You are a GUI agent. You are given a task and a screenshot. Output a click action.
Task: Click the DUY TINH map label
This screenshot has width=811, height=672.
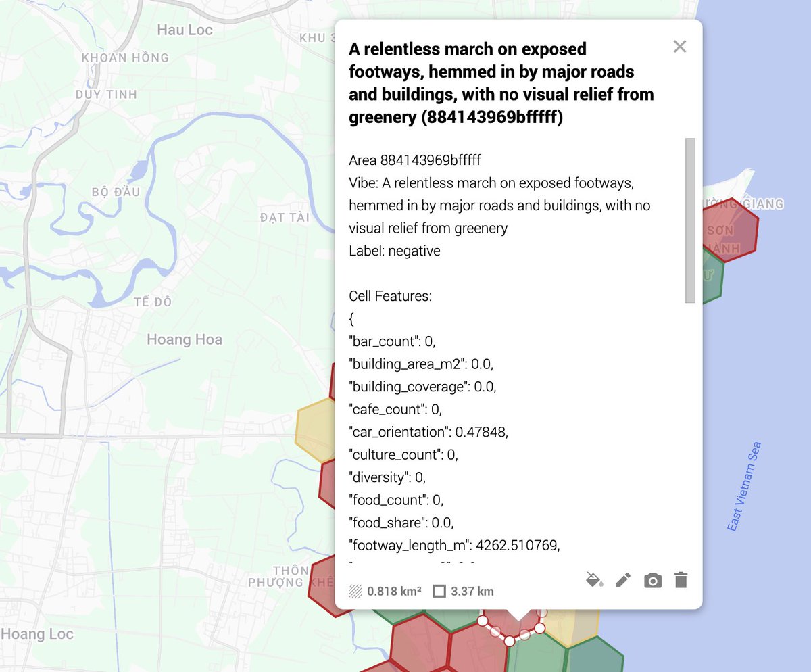point(106,94)
